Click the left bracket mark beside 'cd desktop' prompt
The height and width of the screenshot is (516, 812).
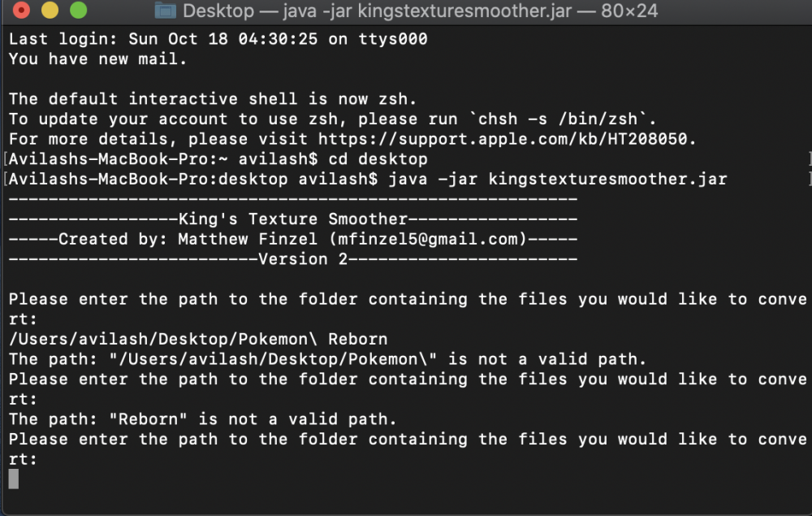5,159
